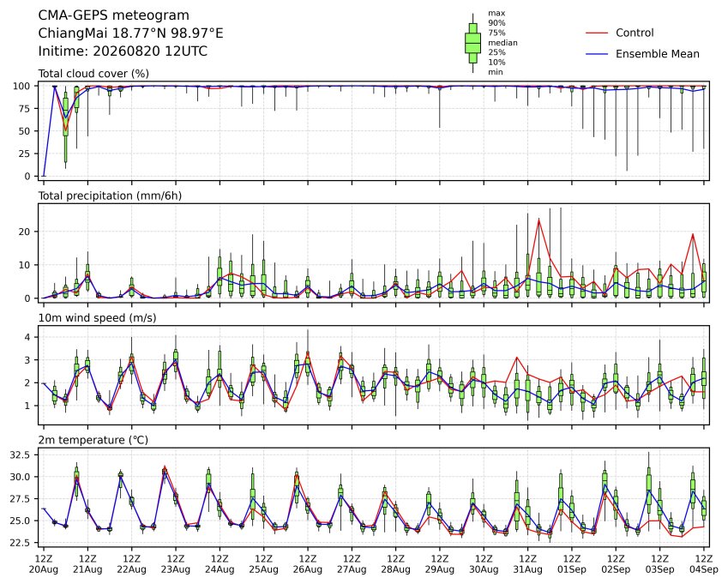Click the 12Z 20Aug axis tick label
728x584 pixels.
[x=44, y=563]
